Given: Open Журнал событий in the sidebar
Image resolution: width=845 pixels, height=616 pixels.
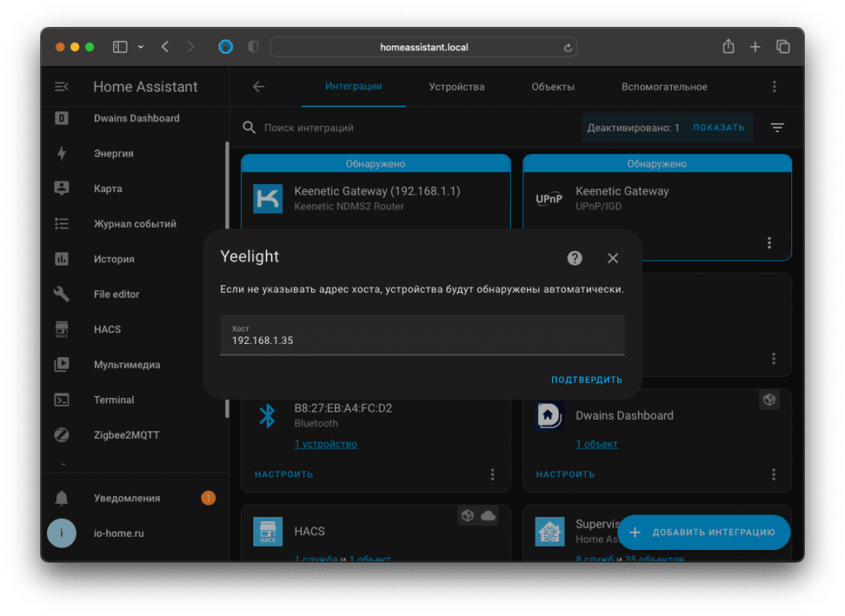Looking at the screenshot, I should tap(135, 223).
